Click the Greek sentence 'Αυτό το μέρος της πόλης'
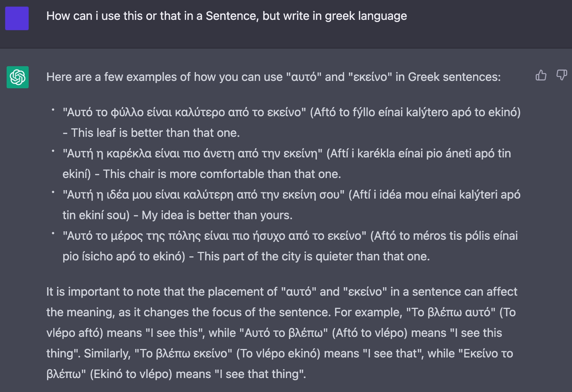This screenshot has height=392, width=572. 214,236
